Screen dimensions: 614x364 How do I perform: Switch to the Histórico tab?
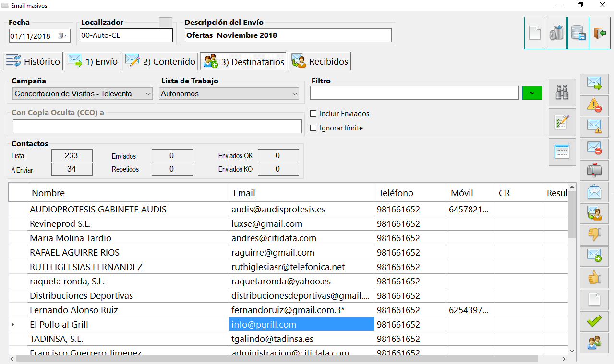(33, 61)
